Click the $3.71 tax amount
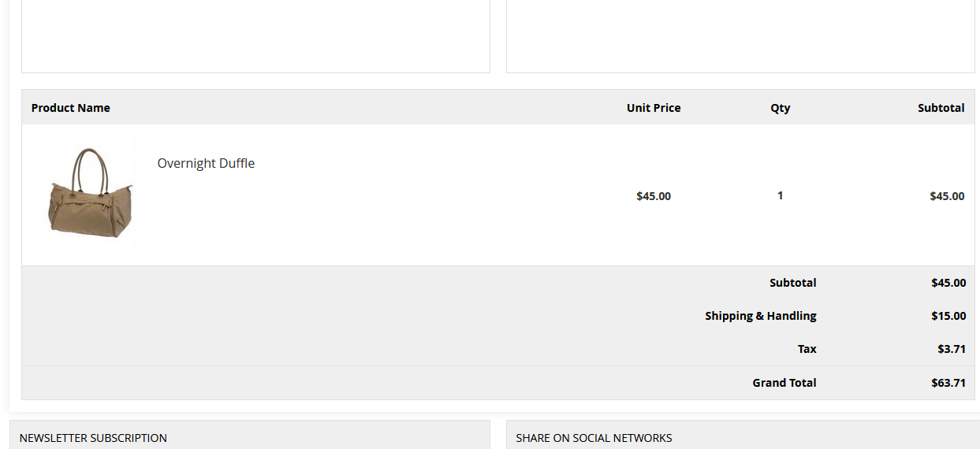 pyautogui.click(x=951, y=349)
